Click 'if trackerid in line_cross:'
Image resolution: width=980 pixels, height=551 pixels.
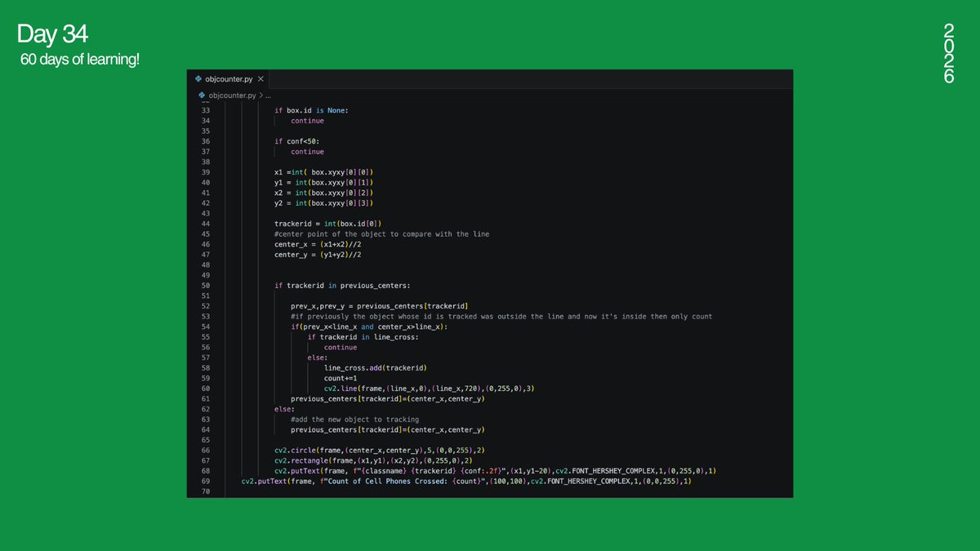coord(363,337)
